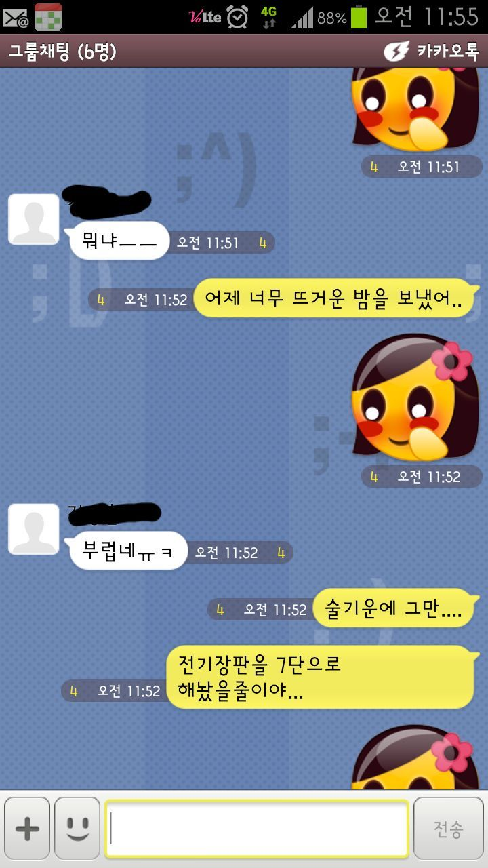Viewport: 488px width, 868px height.
Task: Tap the plus attachment button
Action: coord(27,829)
